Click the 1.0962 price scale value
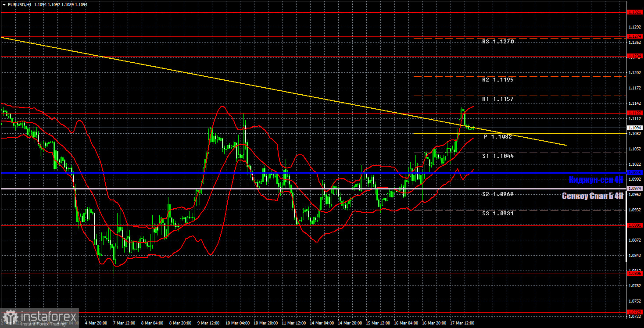 point(634,195)
